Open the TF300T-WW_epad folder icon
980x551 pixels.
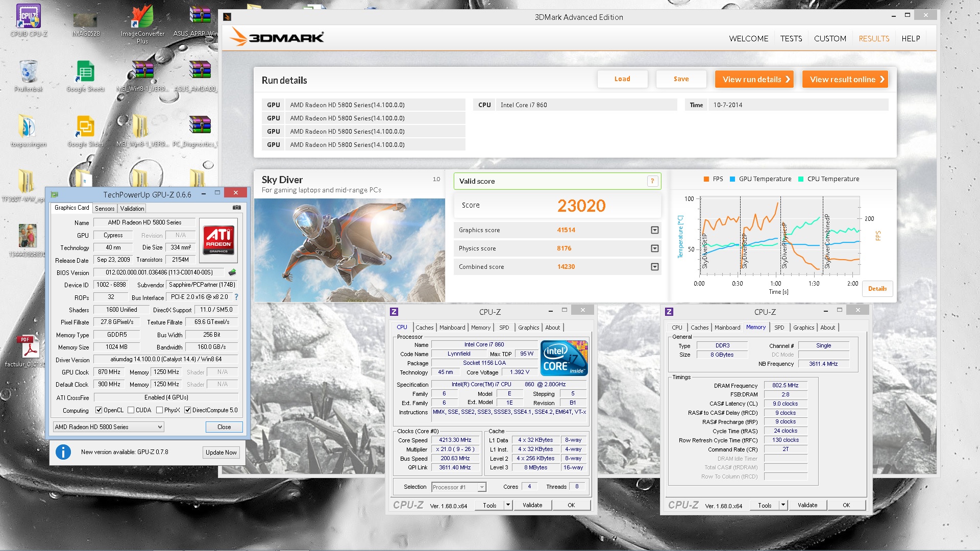tap(24, 186)
